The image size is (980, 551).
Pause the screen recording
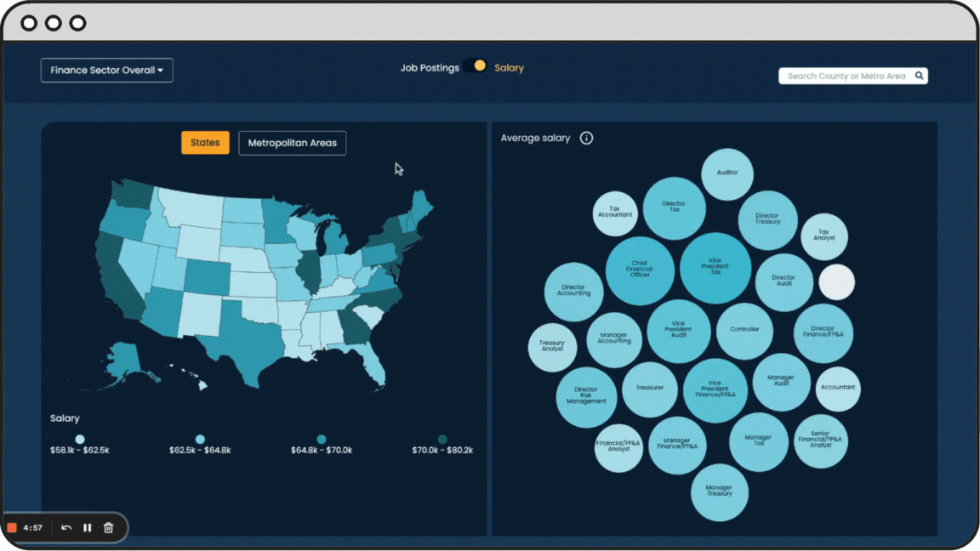(x=87, y=528)
